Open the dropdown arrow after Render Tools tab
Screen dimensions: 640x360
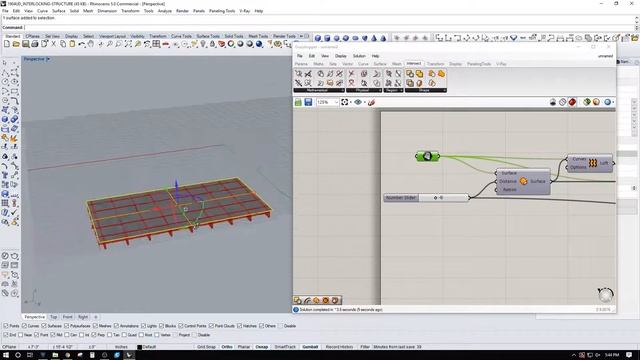(301, 36)
